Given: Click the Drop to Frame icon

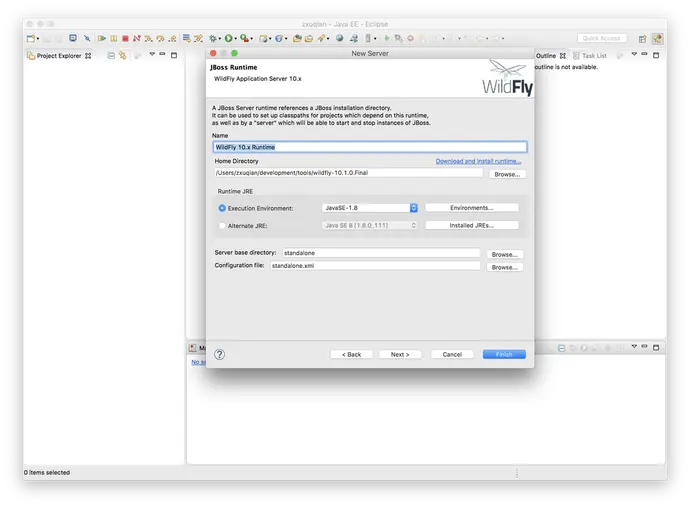Looking at the screenshot, I should point(187,38).
